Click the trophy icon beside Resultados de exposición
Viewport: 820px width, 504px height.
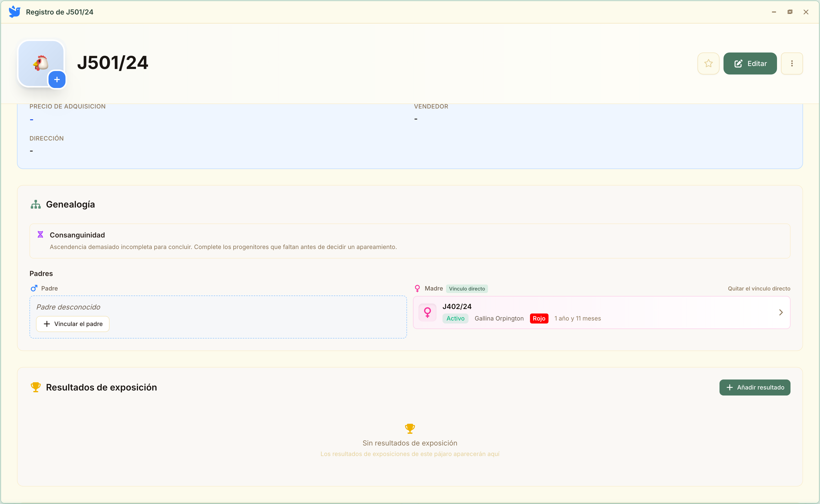tap(36, 387)
